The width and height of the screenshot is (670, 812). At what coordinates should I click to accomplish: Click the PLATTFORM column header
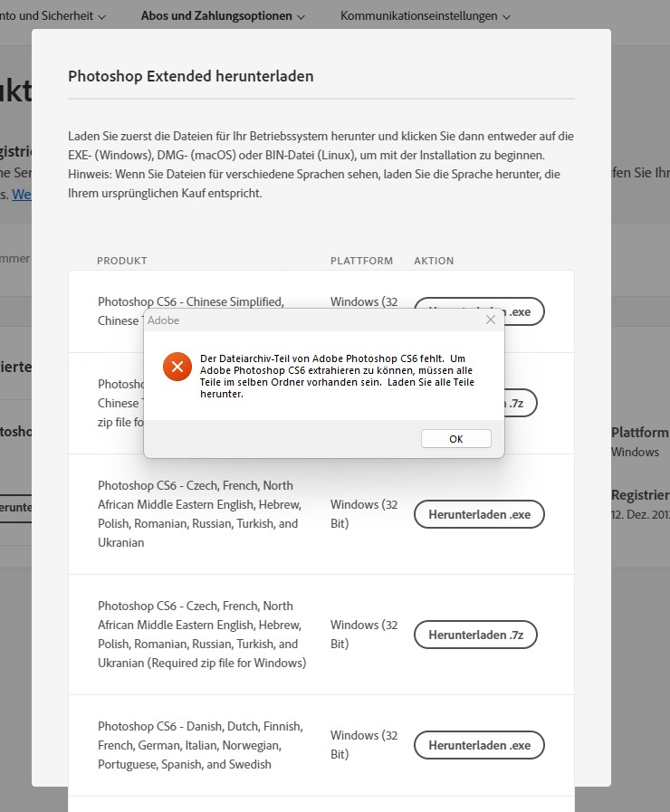[361, 261]
